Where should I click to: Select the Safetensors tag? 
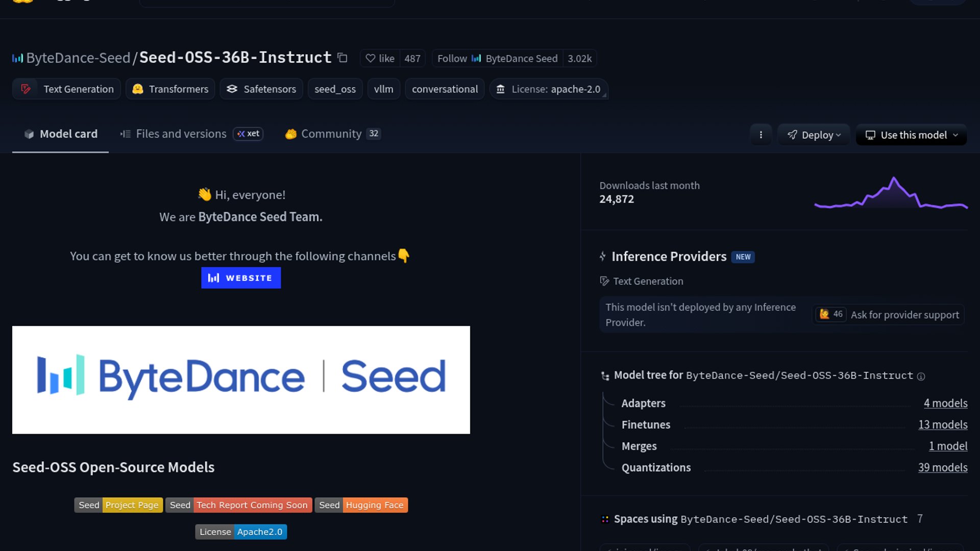point(261,89)
